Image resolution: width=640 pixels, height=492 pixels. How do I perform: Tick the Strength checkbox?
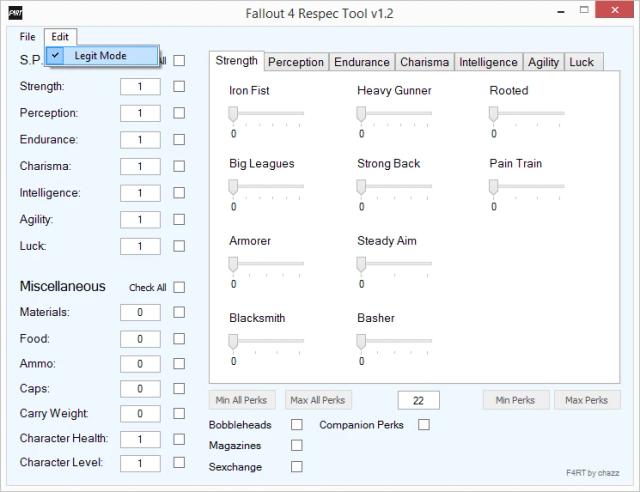[179, 86]
